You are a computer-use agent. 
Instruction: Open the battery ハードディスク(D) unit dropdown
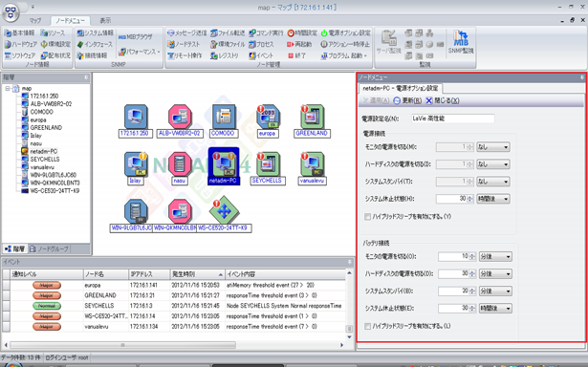coord(495,273)
